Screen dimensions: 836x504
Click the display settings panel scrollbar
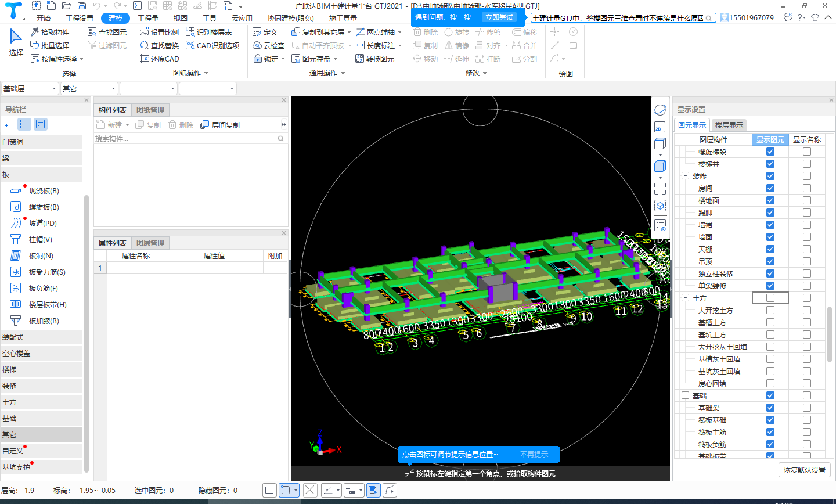tap(829, 334)
